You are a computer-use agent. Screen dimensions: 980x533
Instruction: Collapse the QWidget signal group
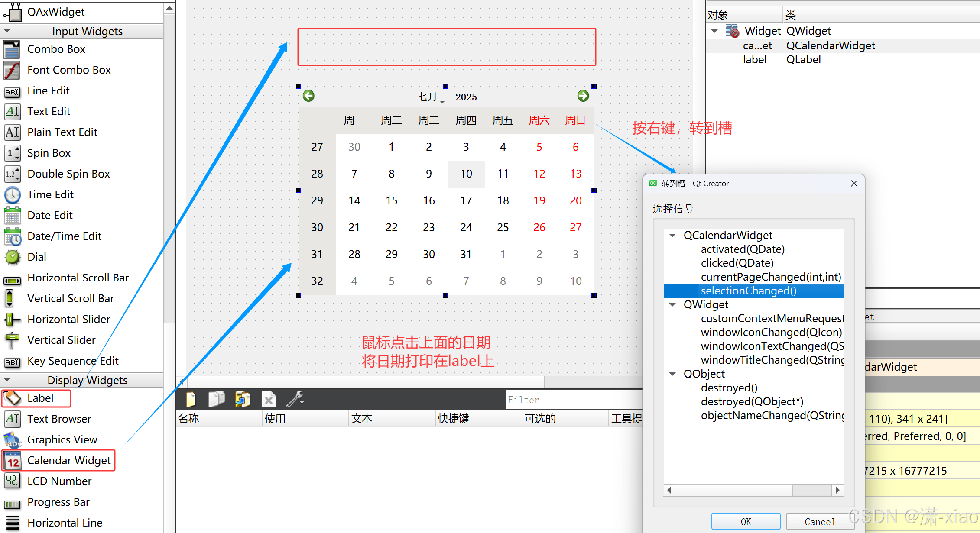point(672,305)
